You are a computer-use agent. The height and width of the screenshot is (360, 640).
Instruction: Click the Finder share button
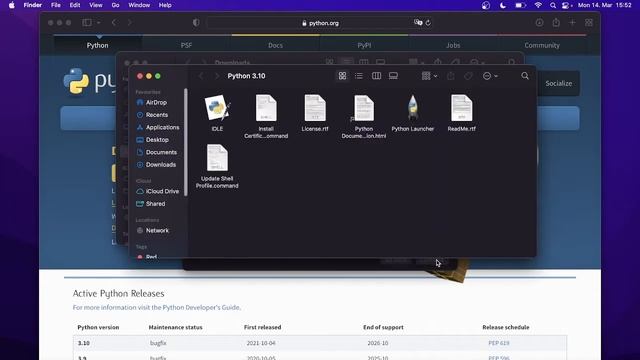[451, 76]
